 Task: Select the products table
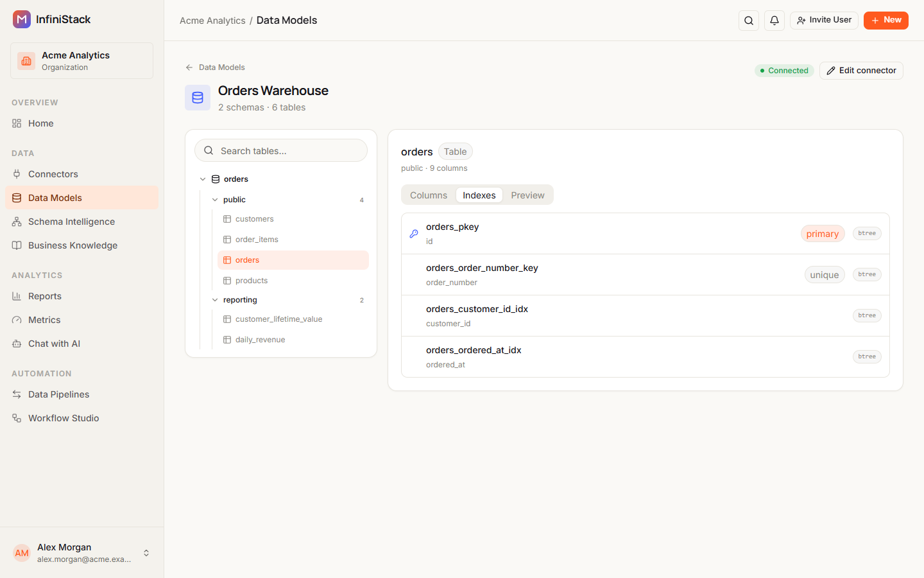point(293,281)
